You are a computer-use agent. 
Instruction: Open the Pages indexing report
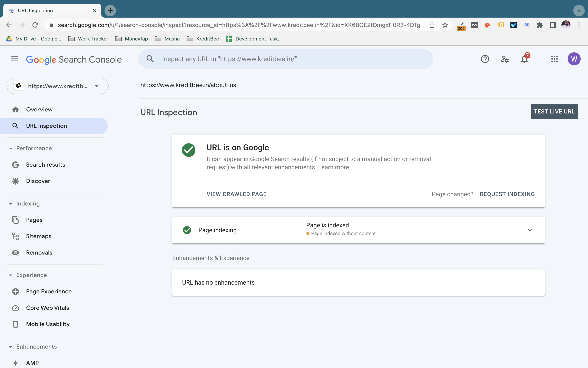(54, 220)
